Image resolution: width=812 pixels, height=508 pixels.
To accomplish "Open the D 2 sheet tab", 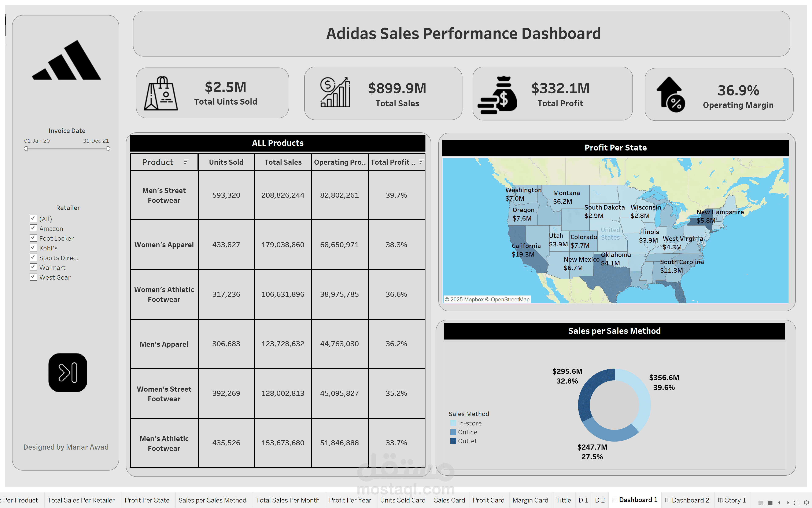I will tap(600, 500).
